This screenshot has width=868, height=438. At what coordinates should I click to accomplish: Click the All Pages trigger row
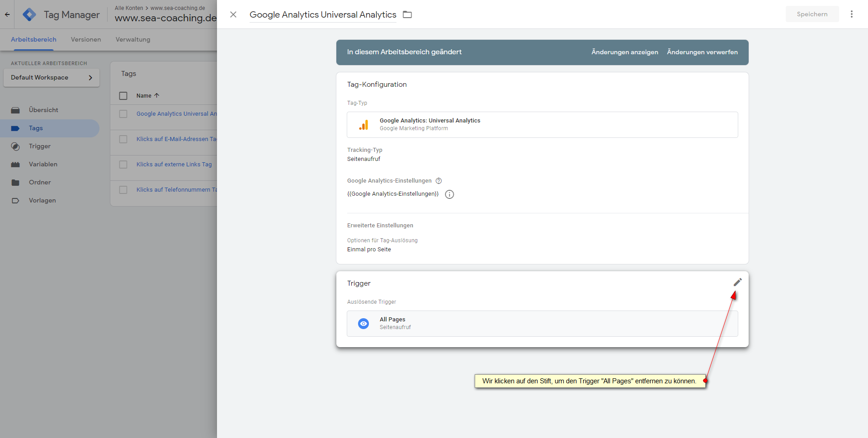pyautogui.click(x=542, y=324)
